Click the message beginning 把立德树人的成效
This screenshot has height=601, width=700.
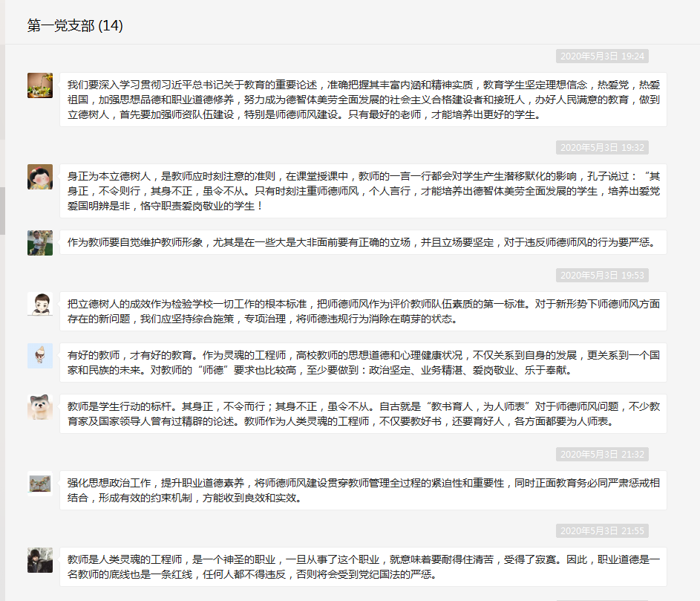coord(363,311)
